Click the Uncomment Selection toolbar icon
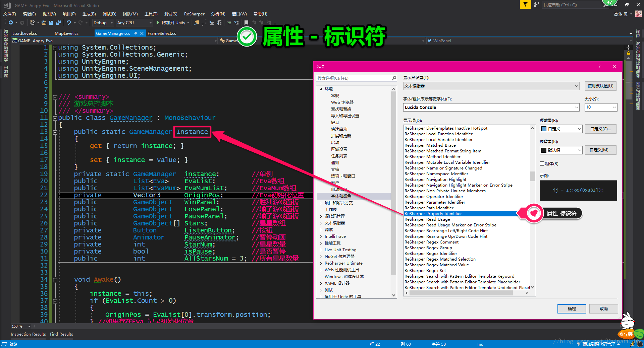 point(236,22)
